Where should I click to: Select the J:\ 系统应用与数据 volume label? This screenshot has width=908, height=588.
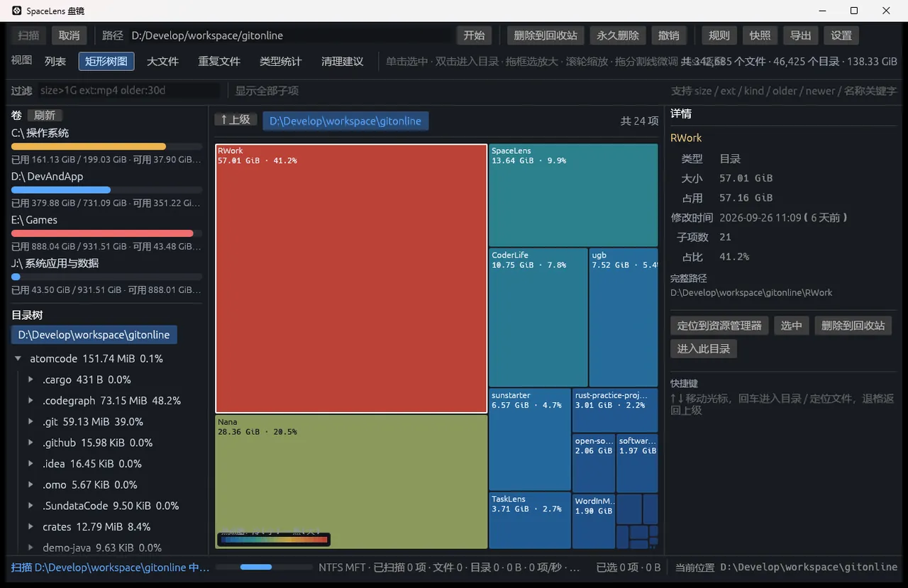pos(55,263)
